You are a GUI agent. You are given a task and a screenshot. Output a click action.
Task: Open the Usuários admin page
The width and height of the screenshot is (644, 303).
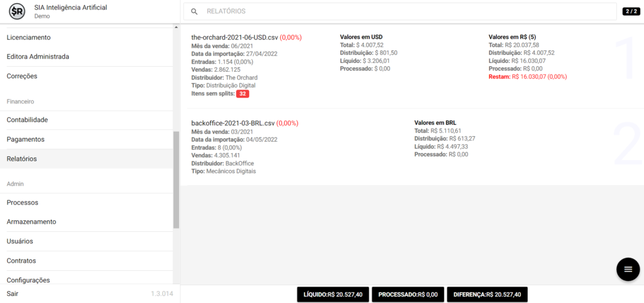click(19, 241)
